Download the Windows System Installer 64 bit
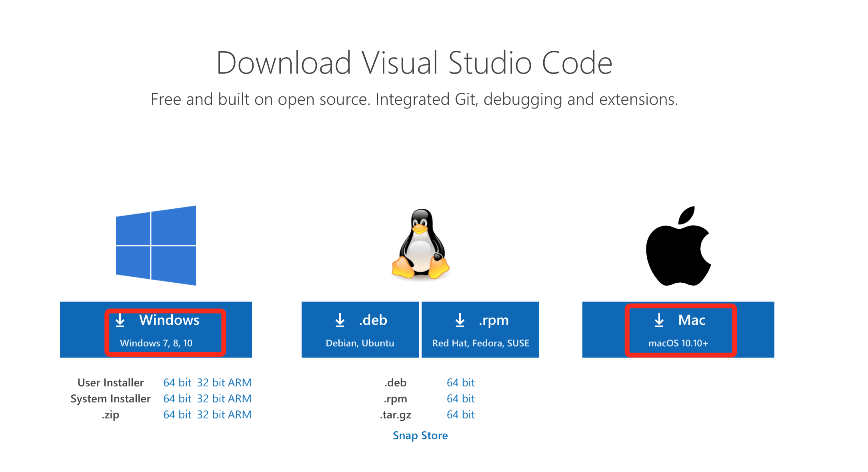The width and height of the screenshot is (868, 472). 177,399
